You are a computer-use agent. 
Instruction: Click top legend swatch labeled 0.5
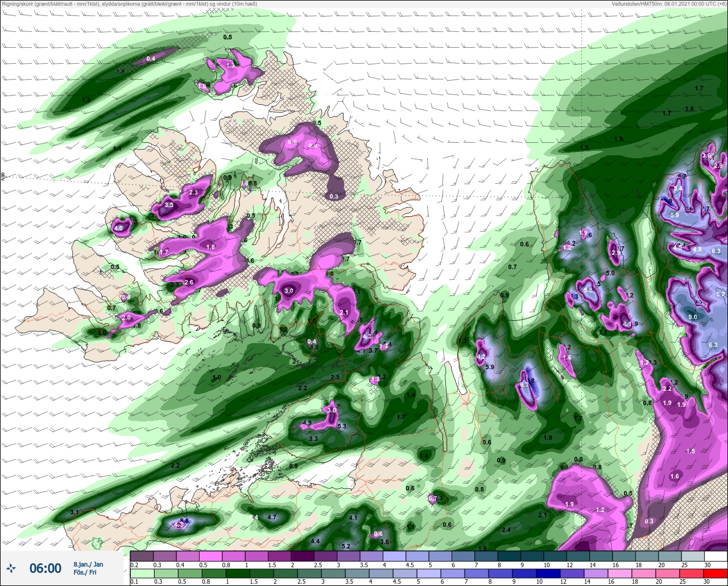click(x=210, y=556)
